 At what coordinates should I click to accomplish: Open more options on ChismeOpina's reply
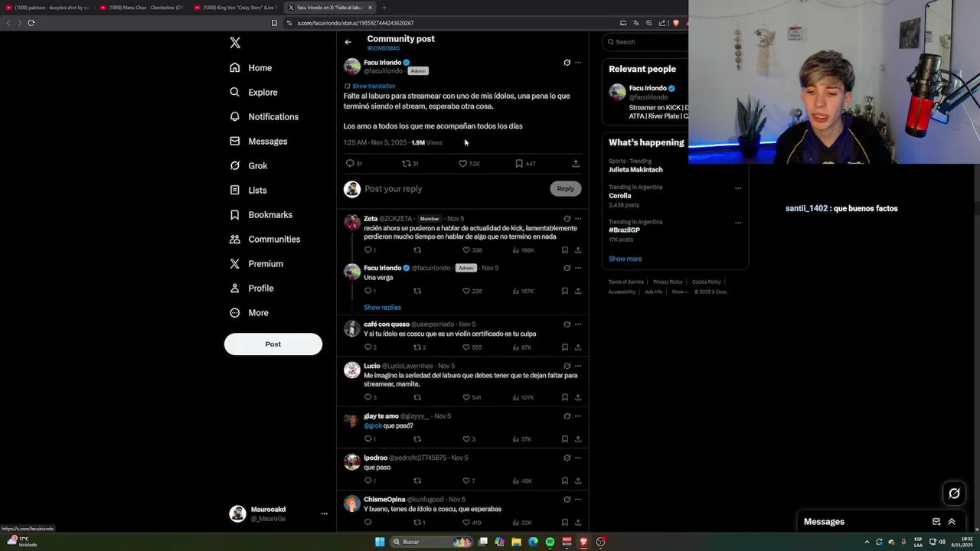point(578,499)
